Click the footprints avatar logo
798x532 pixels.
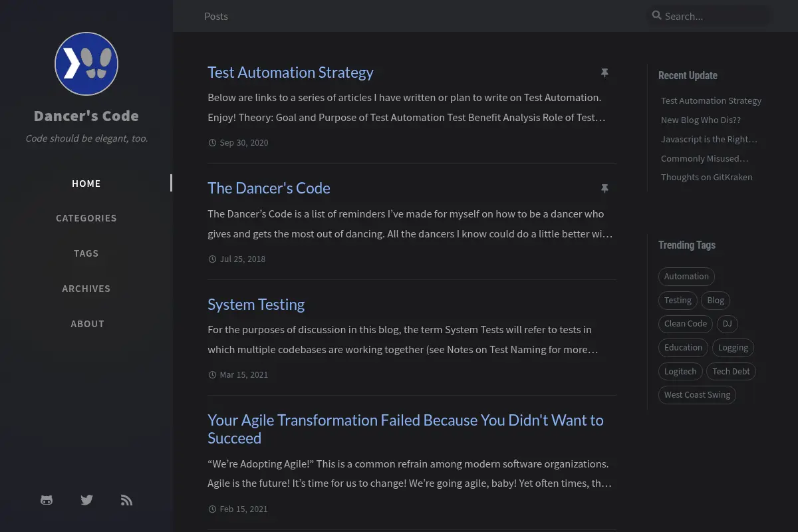[x=86, y=64]
